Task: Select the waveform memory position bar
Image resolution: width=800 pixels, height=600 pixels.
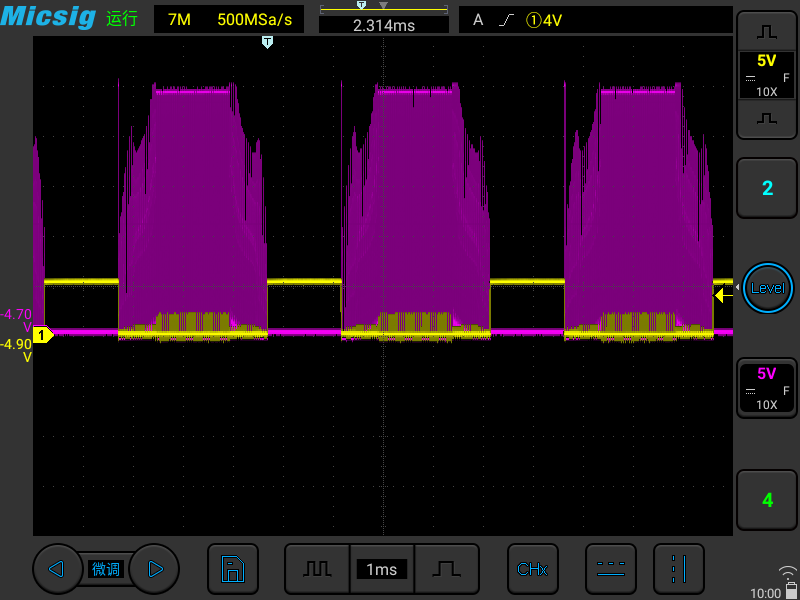Action: tap(384, 8)
